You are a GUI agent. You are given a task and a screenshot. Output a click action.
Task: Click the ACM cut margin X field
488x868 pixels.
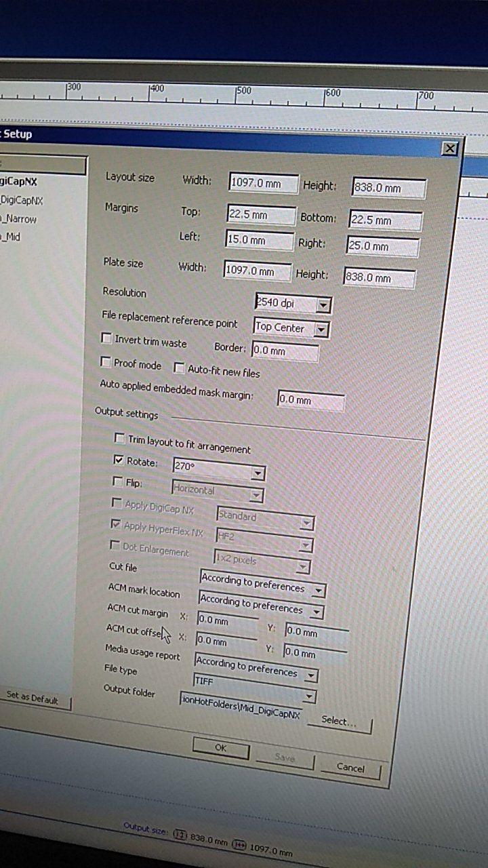pyautogui.click(x=227, y=620)
